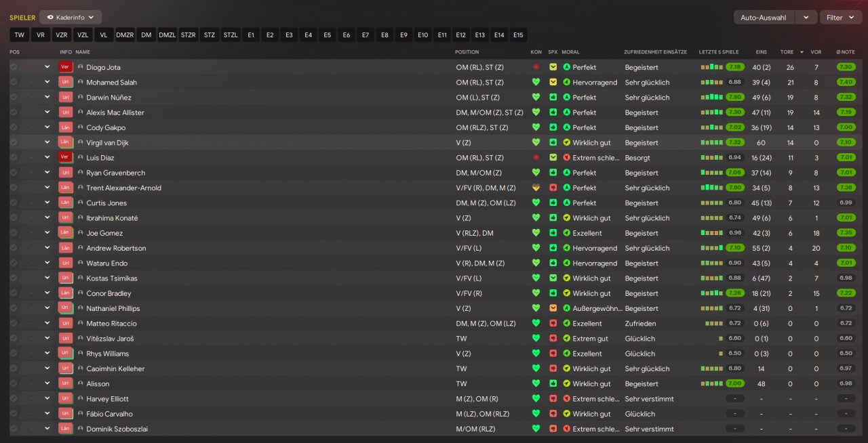This screenshot has width=868, height=443.
Task: Click Diogo Jota's last 5 games form bars
Action: 711,67
